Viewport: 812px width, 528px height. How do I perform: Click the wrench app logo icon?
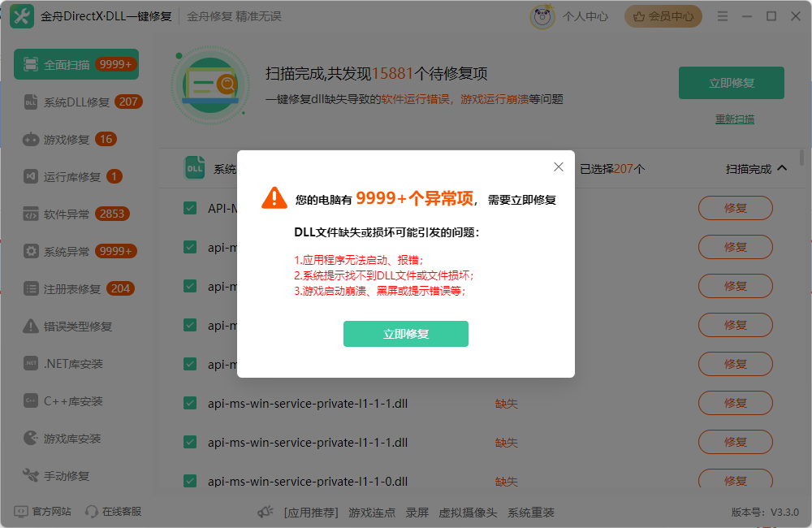(x=22, y=16)
